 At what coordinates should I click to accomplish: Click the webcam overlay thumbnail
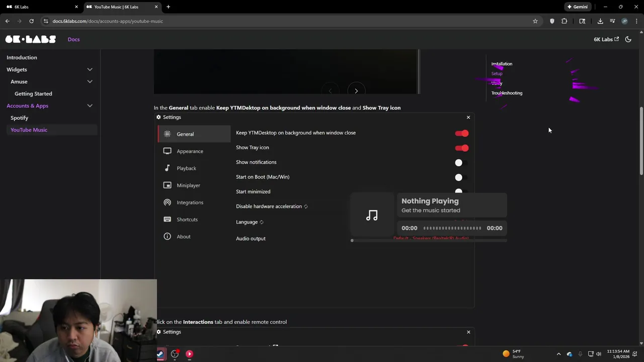(x=78, y=320)
